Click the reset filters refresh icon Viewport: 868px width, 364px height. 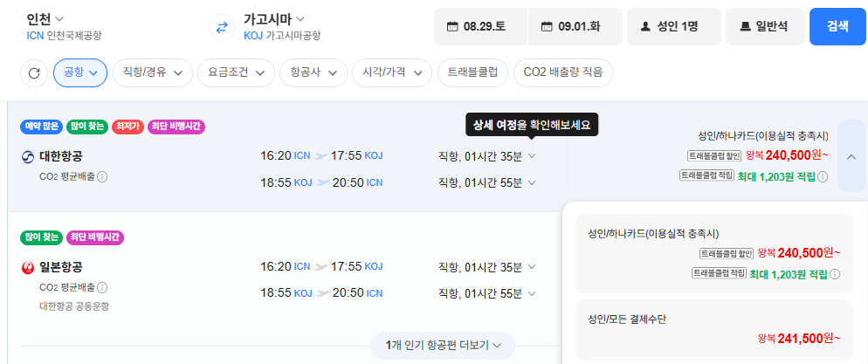34,73
